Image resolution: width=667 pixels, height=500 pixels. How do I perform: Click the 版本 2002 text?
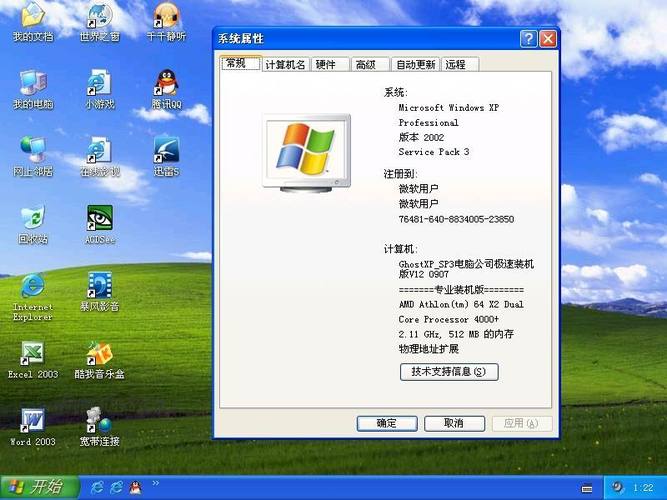[421, 137]
